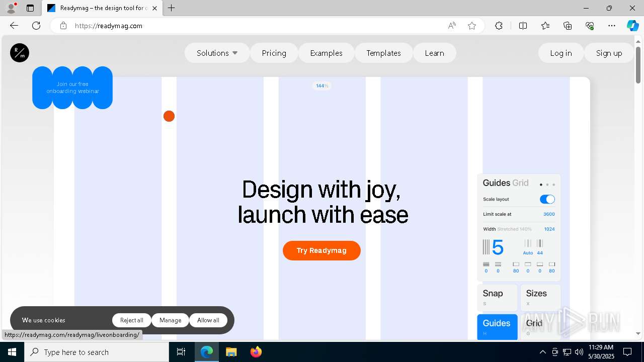This screenshot has width=644, height=362.
Task: Open the Readymag logo home link
Action: coord(20,53)
